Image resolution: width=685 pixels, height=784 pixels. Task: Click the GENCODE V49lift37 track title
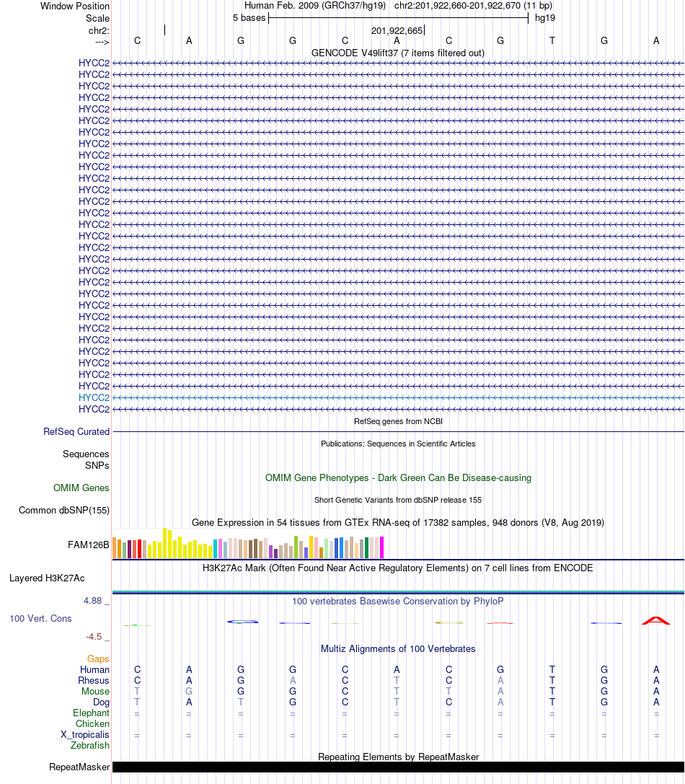[x=398, y=53]
